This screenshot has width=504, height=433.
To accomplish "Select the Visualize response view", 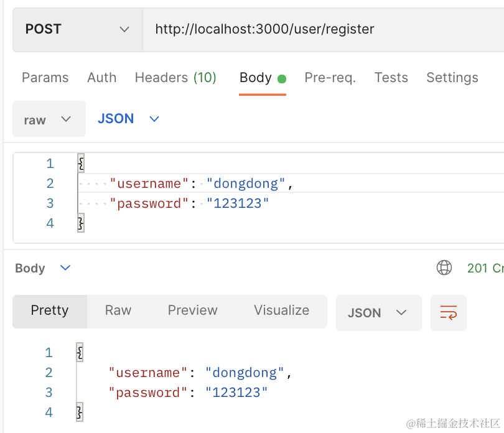I will (281, 310).
